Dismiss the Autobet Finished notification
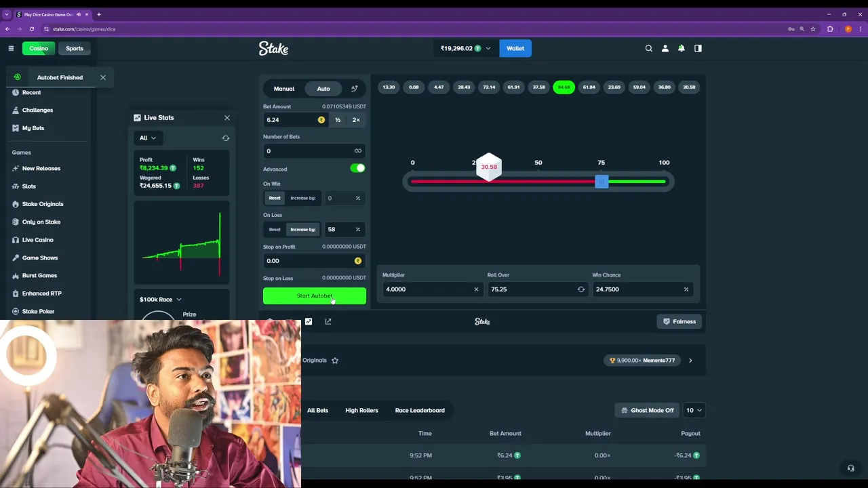868x488 pixels. click(103, 77)
